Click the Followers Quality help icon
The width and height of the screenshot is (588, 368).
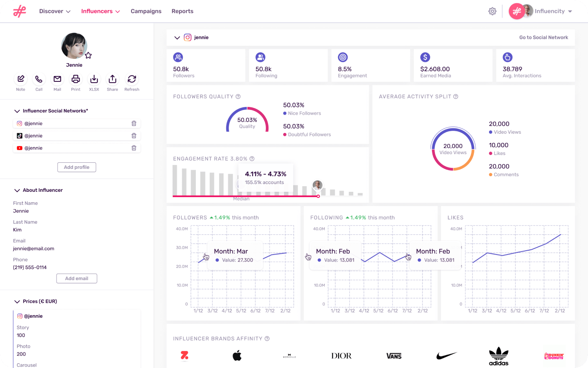238,97
